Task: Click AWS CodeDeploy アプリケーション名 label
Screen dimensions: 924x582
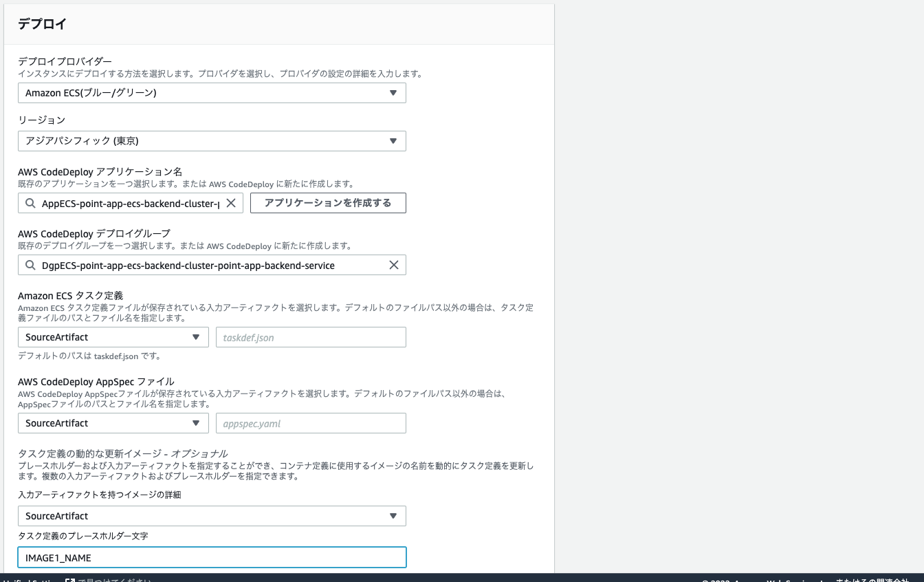Action: pos(100,171)
